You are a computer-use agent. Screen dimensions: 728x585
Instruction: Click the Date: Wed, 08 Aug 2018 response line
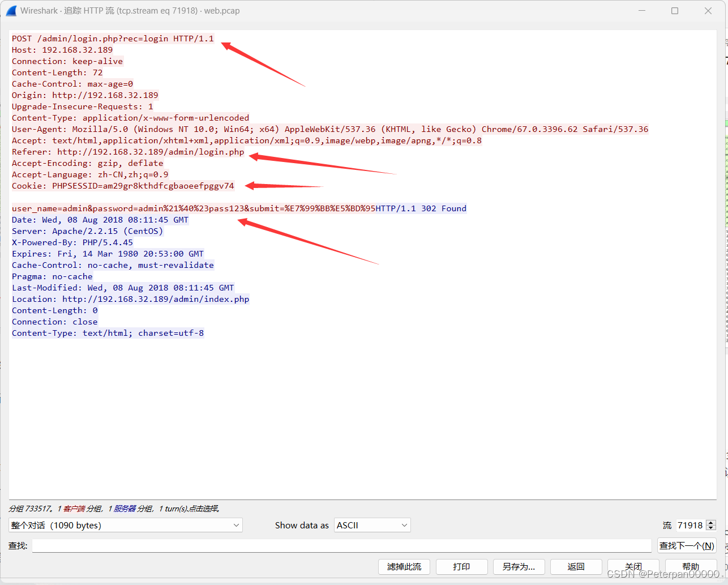[100, 220]
